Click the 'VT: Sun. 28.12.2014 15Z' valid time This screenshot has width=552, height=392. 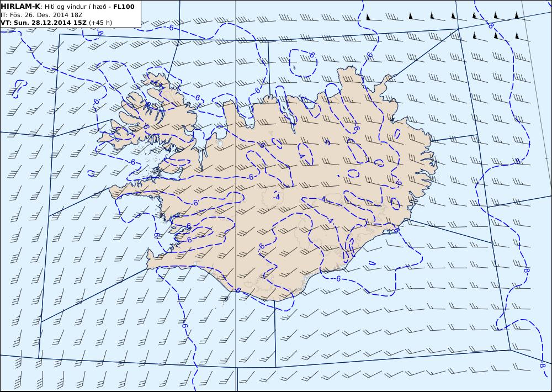pyautogui.click(x=44, y=23)
